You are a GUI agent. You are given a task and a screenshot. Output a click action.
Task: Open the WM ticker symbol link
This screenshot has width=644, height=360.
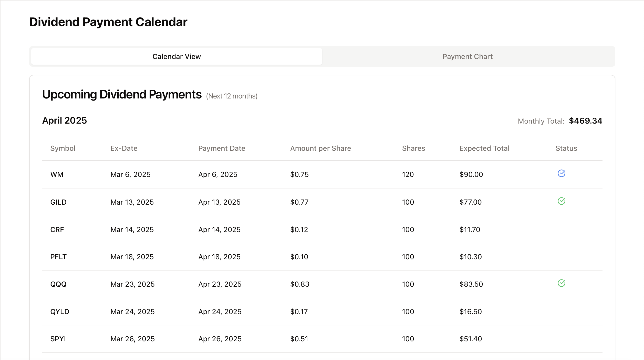click(x=57, y=174)
